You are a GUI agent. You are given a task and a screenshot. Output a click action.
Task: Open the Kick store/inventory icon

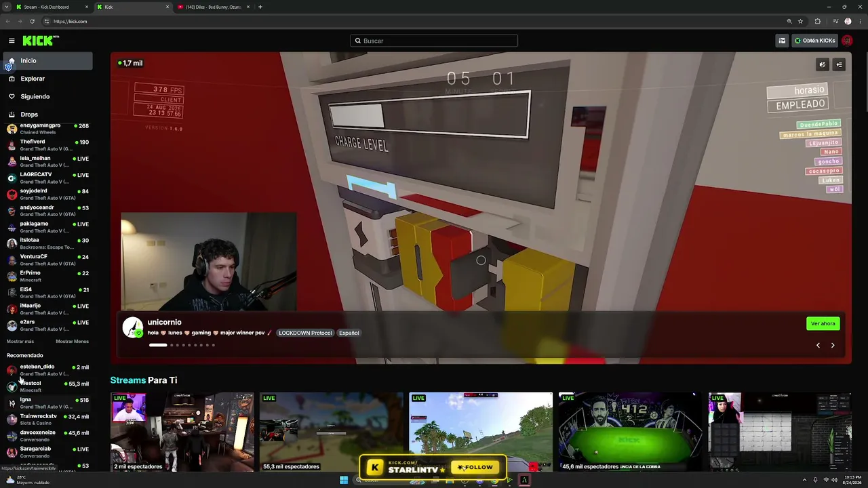[782, 41]
